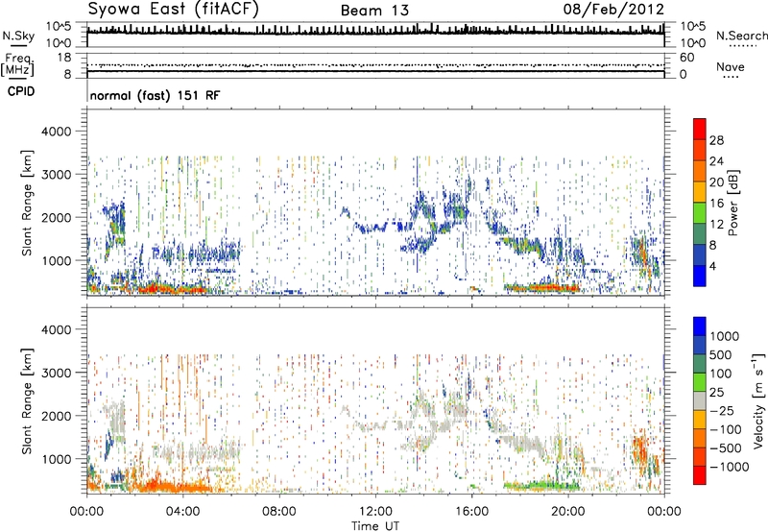Click the red top segment of power colorbar
Screen dimensions: 768x532
pyautogui.click(x=700, y=130)
